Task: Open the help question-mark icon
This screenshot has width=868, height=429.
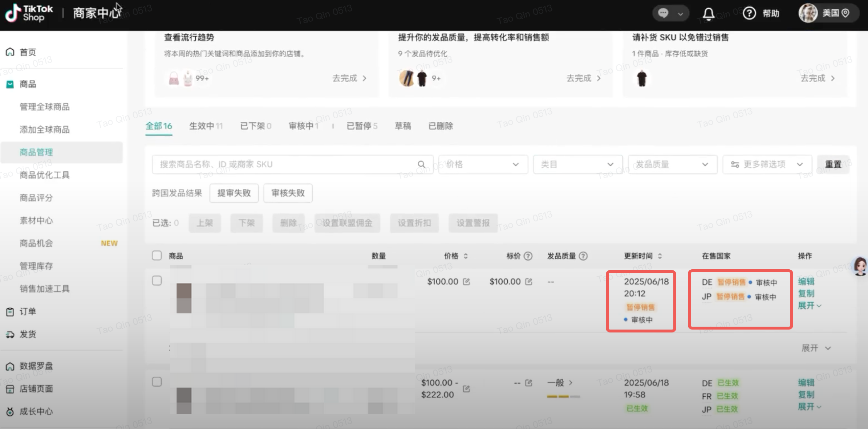Action: 749,13
